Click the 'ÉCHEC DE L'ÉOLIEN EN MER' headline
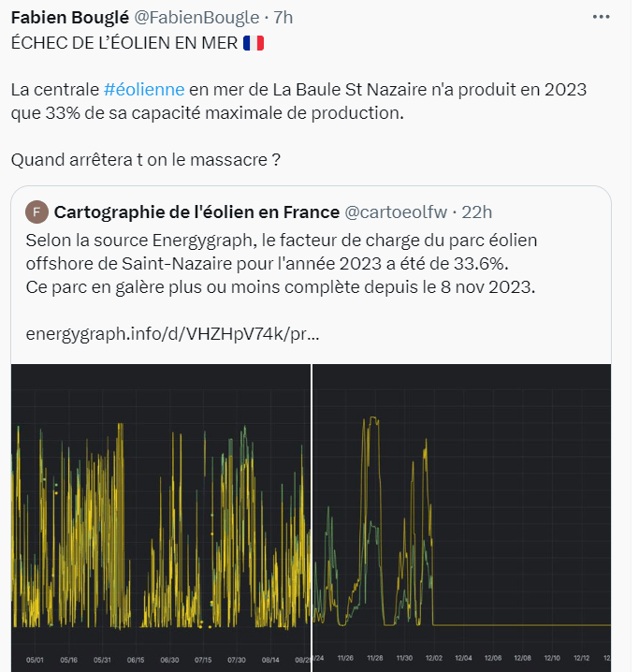Viewport: 639px width, 672px height. click(123, 43)
